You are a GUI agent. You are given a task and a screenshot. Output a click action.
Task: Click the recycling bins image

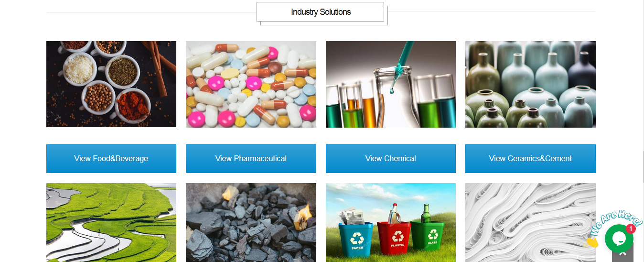(x=391, y=223)
